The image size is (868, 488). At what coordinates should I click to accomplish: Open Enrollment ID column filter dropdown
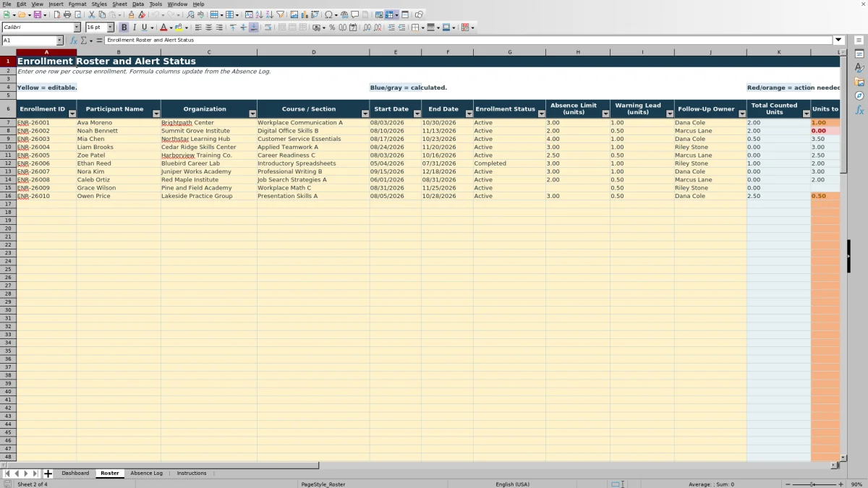coord(72,114)
